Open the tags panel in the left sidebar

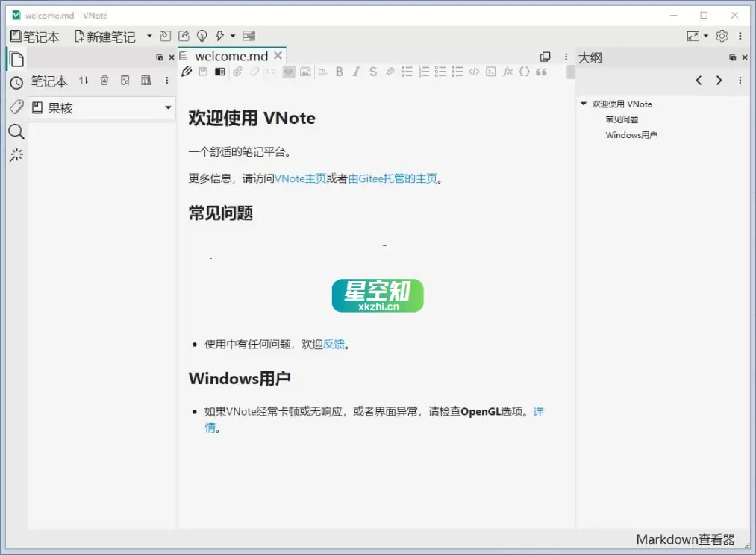coord(16,106)
